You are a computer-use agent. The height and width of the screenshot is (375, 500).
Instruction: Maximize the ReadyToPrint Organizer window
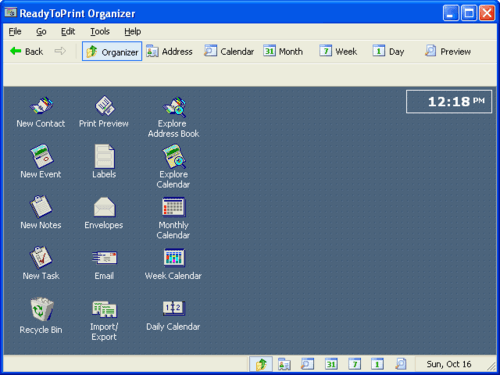click(x=469, y=13)
